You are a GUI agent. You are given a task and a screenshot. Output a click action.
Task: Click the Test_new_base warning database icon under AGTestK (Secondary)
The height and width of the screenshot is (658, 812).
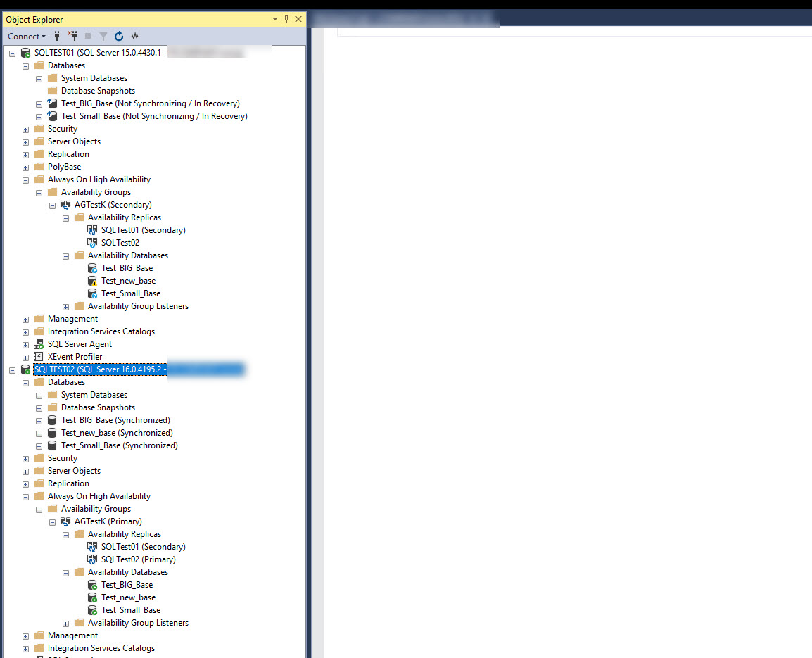point(92,281)
